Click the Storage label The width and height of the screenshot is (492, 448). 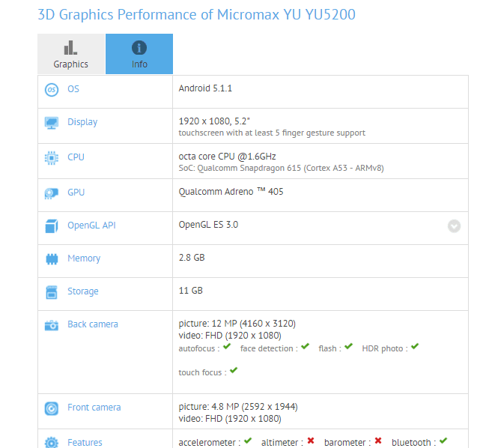click(83, 291)
